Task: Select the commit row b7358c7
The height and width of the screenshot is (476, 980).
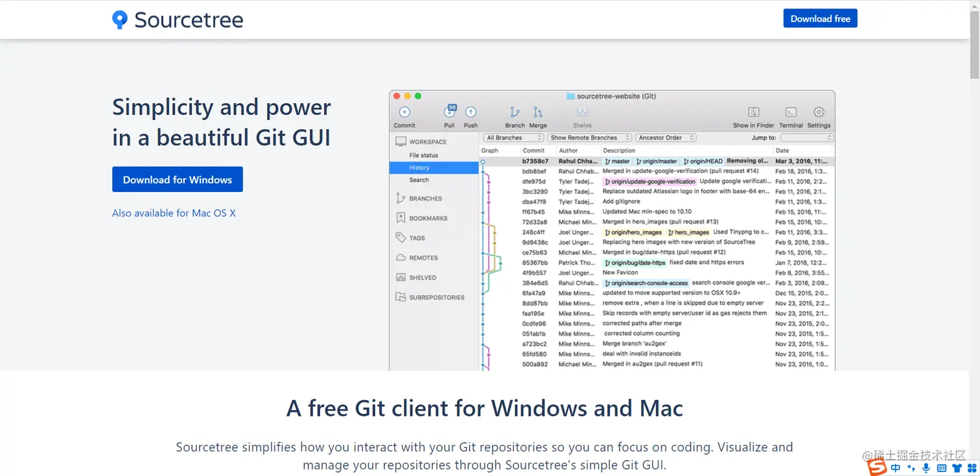Action: click(x=657, y=161)
